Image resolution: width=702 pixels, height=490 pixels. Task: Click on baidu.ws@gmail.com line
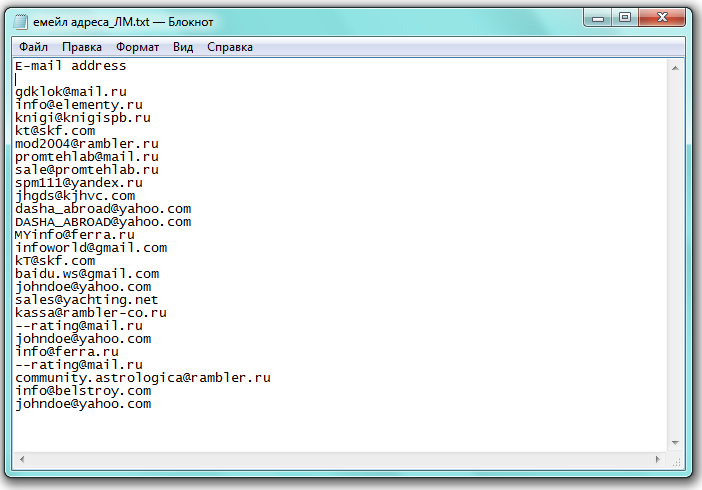pos(87,274)
